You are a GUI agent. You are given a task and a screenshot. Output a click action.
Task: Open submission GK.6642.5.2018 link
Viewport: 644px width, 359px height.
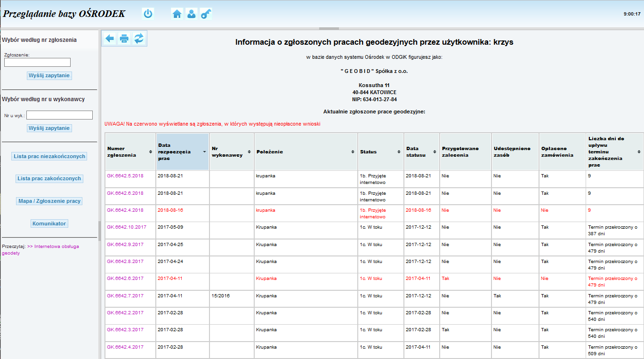click(125, 176)
